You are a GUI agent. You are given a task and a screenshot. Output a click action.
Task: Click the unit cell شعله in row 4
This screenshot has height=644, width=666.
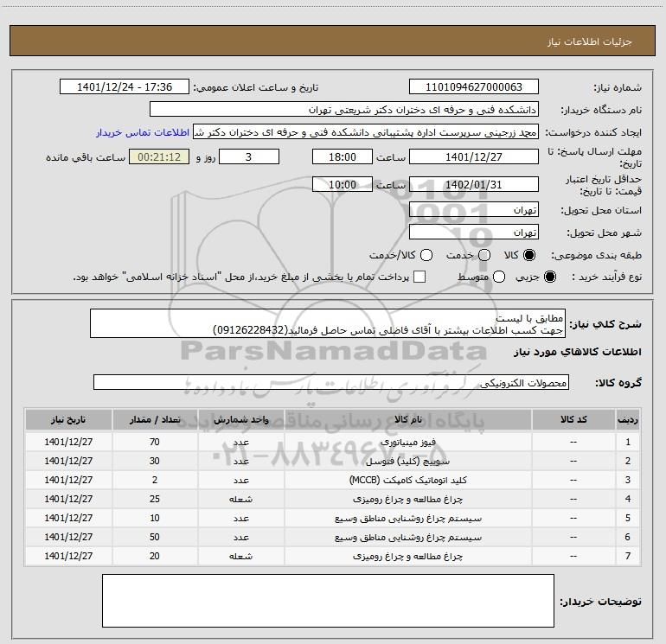pos(240,500)
